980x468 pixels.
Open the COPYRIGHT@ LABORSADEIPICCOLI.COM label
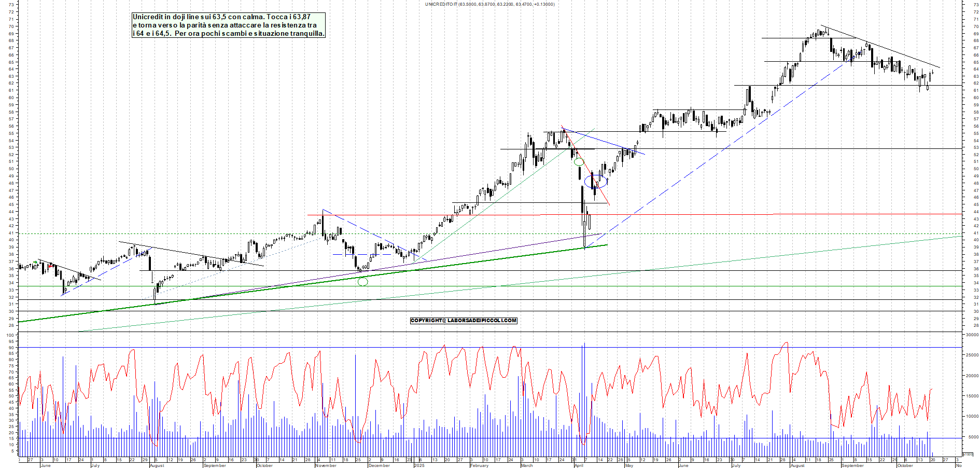tap(464, 321)
